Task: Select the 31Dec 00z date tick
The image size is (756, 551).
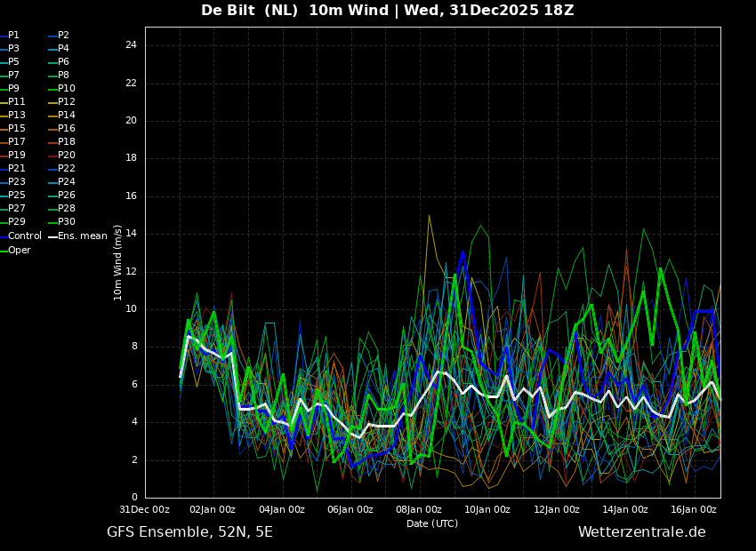Action: tap(145, 509)
